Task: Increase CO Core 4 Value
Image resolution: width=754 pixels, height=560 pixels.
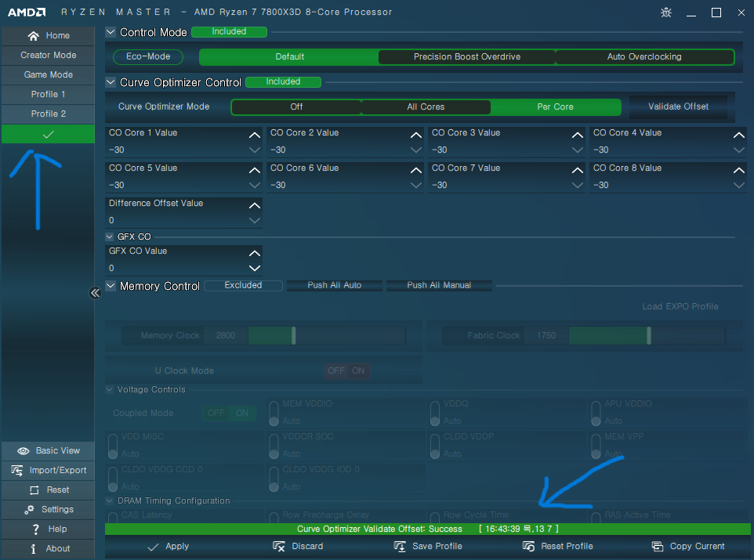Action: click(739, 135)
